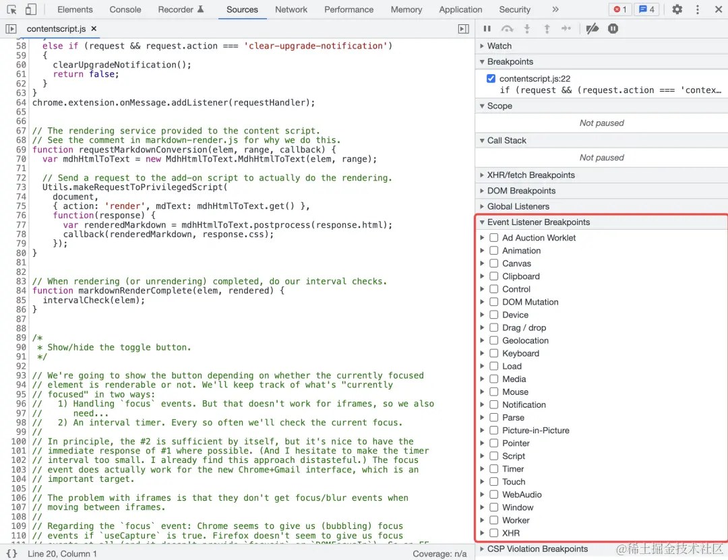This screenshot has width=728, height=560.
Task: Switch to the Elements tab
Action: coord(75,9)
